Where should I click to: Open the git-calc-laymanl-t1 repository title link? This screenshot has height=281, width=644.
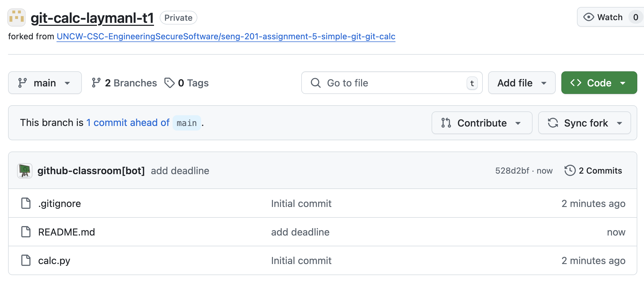point(92,18)
